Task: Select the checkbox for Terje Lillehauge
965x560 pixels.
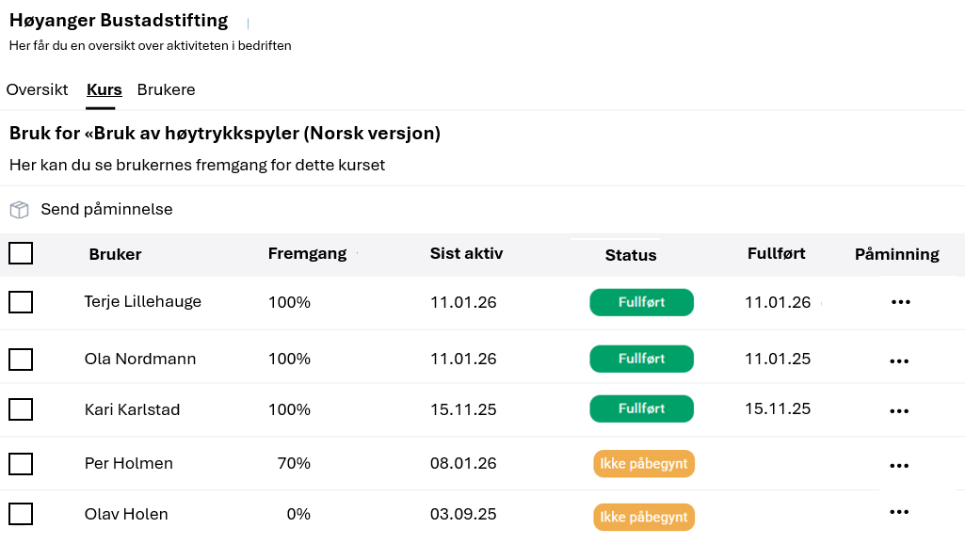Action: click(21, 302)
